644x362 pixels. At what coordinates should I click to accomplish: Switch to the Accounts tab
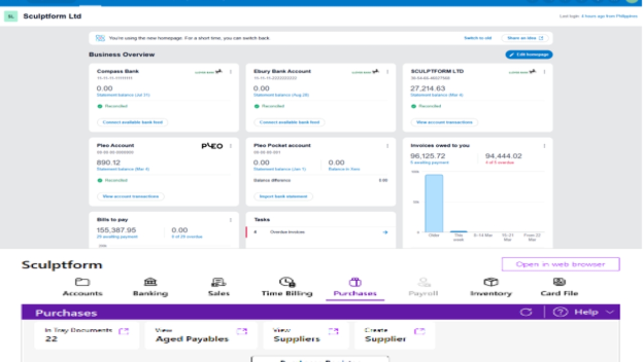pos(83,287)
